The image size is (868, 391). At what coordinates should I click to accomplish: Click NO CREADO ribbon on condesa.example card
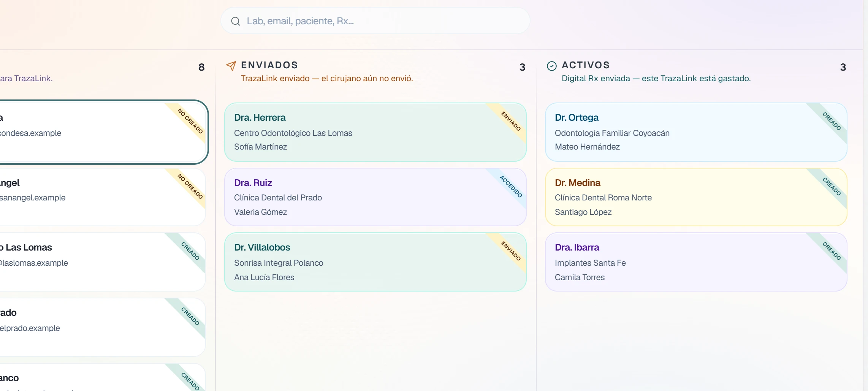(x=190, y=121)
